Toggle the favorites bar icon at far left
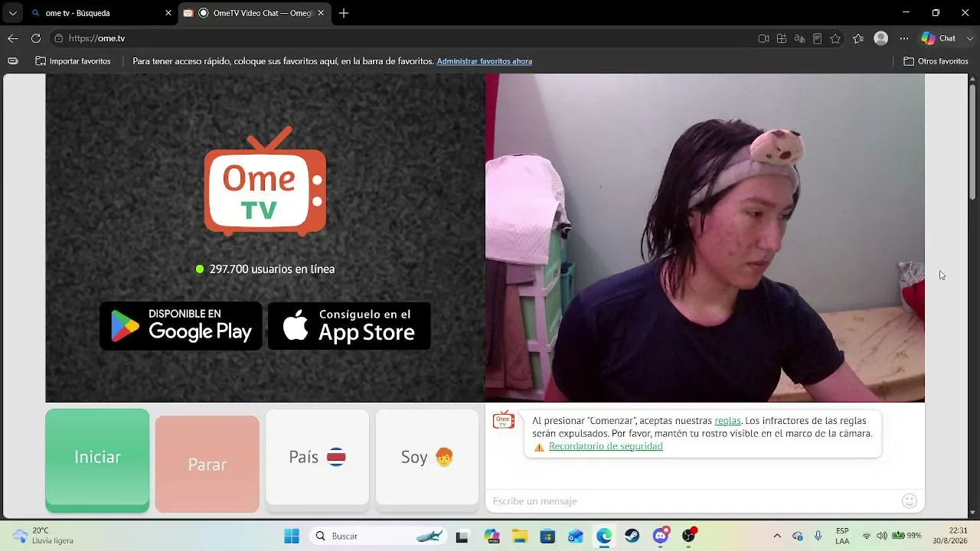 tap(13, 61)
